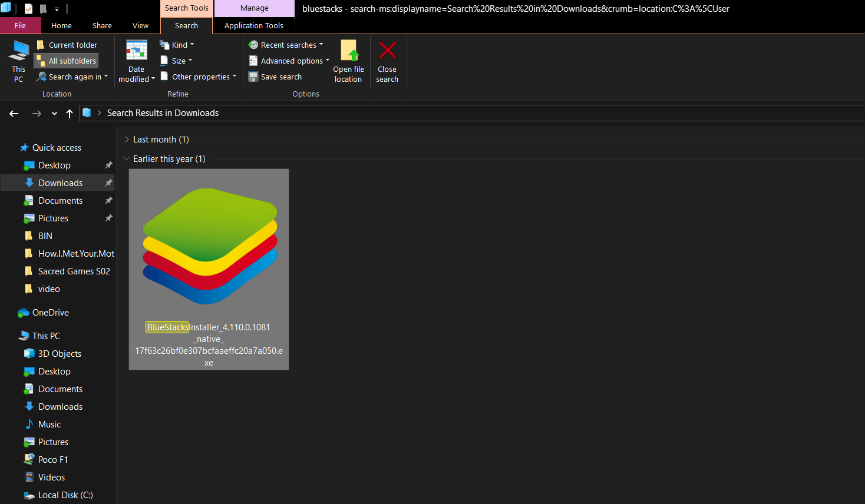Viewport: 865px width, 504px height.
Task: Go back with the back arrow
Action: point(14,114)
